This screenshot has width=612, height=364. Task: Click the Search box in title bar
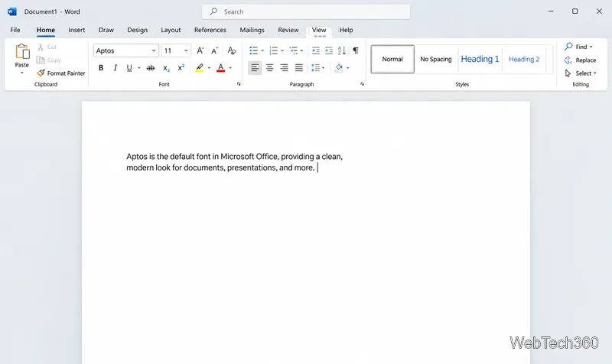(306, 11)
